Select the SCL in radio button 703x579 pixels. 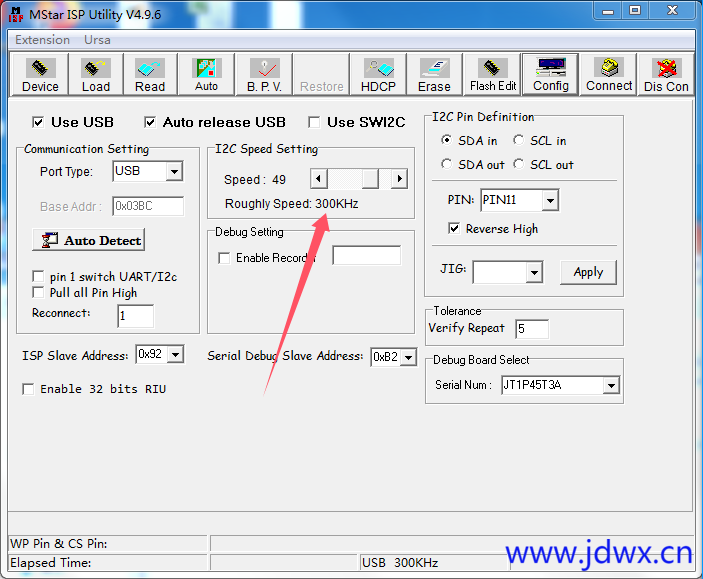[x=518, y=140]
